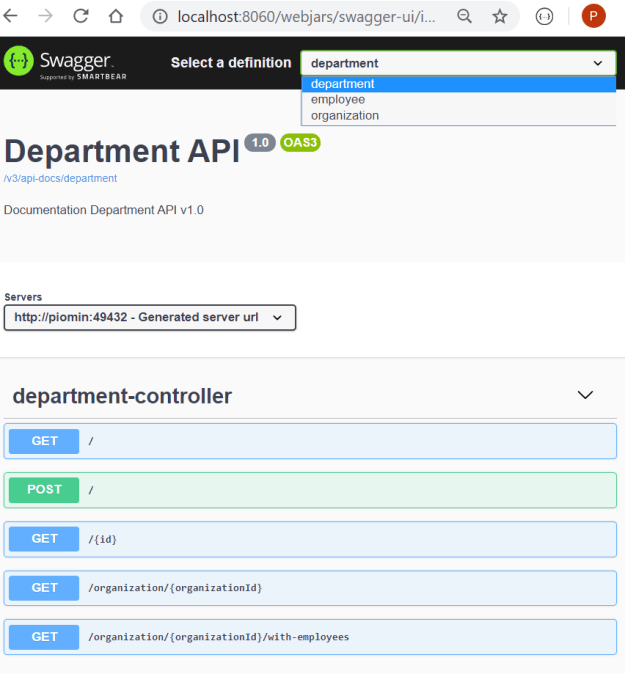Click Documentation Department API v1.0 text
Screen dimensions: 625x674
(x=104, y=210)
